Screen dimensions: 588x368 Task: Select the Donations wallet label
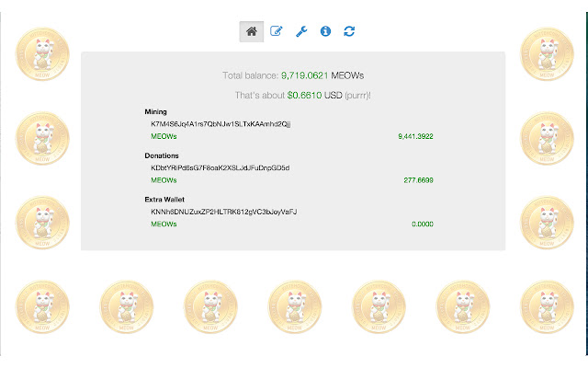162,155
